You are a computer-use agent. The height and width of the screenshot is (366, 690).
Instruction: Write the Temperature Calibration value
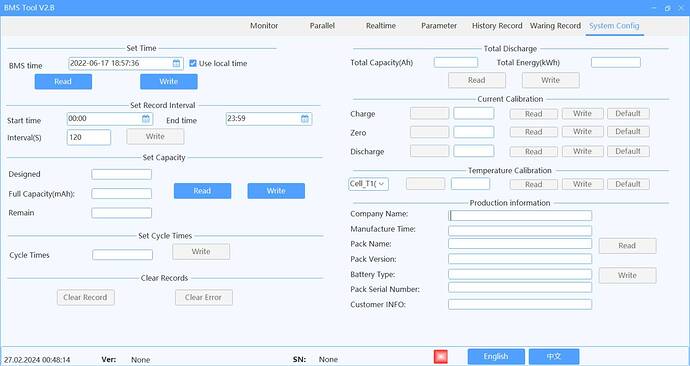point(583,184)
